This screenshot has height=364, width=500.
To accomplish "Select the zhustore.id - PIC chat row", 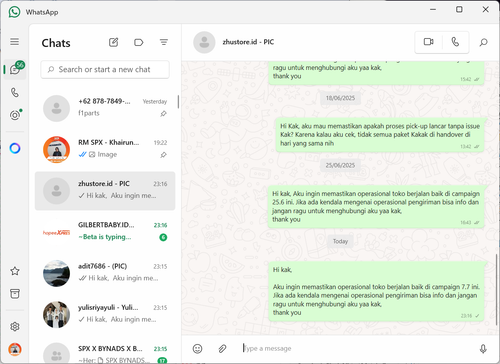I will tap(105, 191).
